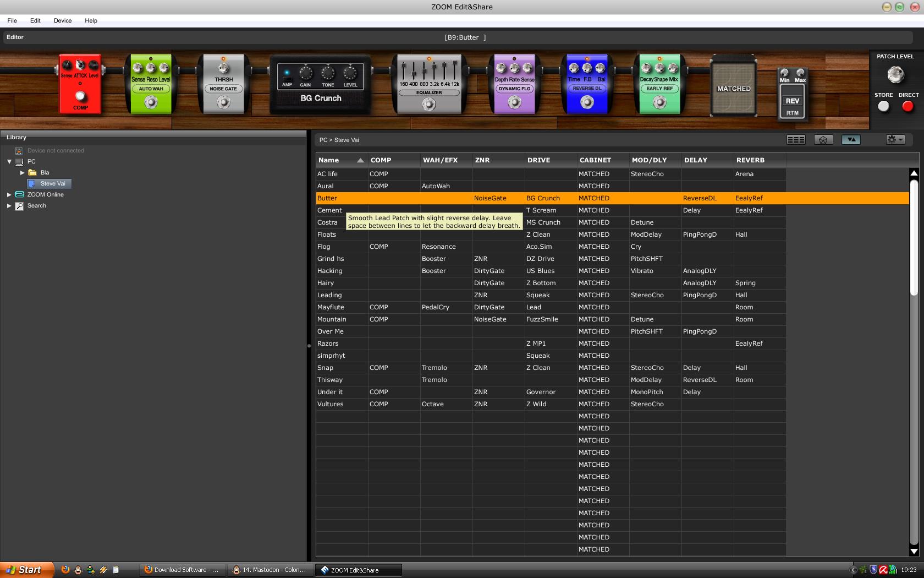Select the NOISE GATE pedal
Image resolution: width=924 pixels, height=578 pixels.
tap(223, 84)
